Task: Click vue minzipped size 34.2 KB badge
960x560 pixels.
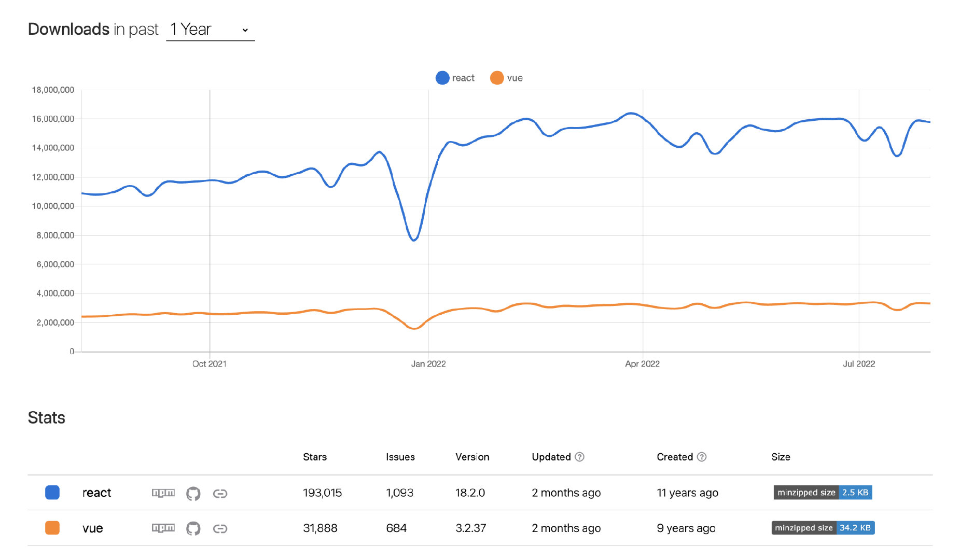Action: (x=823, y=528)
